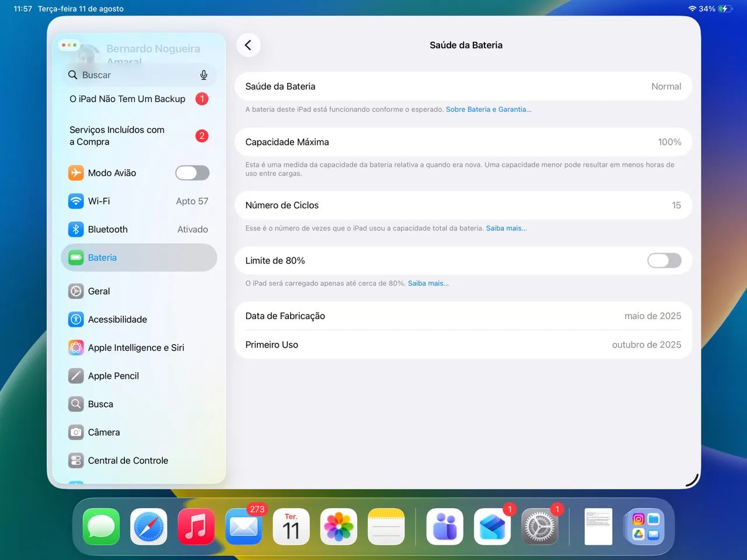The width and height of the screenshot is (747, 560).
Task: Click 'Saiba mais…' under Número de Ciclos
Action: (507, 228)
